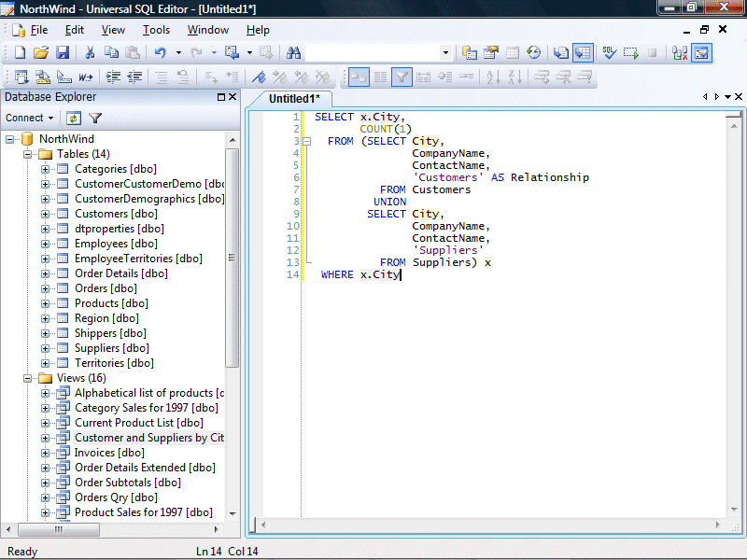Viewport: 747px width, 560px height.
Task: Click the Undo arrow icon
Action: click(161, 53)
